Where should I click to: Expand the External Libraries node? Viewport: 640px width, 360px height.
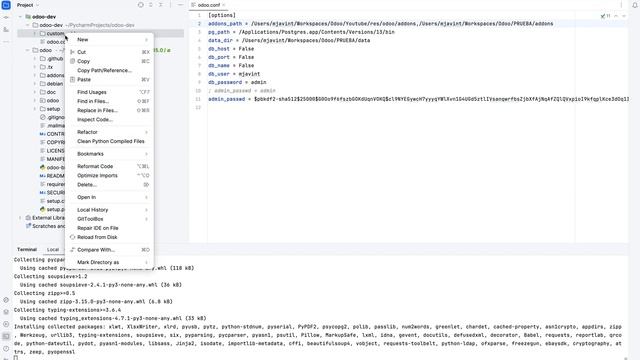coord(20,218)
